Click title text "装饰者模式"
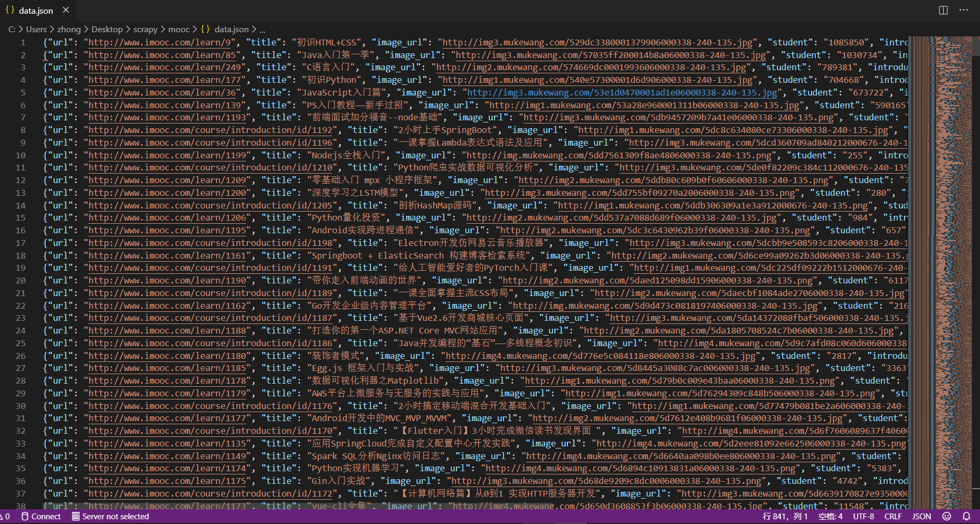 [335, 356]
